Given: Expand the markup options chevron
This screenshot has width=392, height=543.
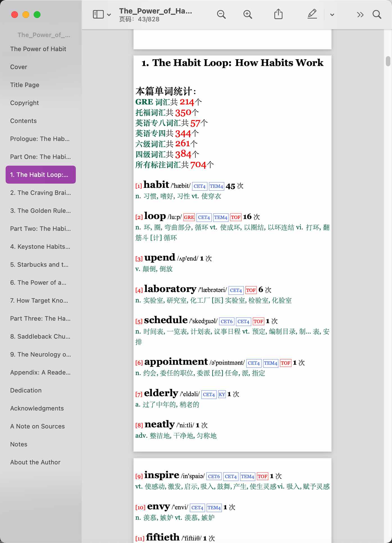Looking at the screenshot, I should tap(332, 15).
